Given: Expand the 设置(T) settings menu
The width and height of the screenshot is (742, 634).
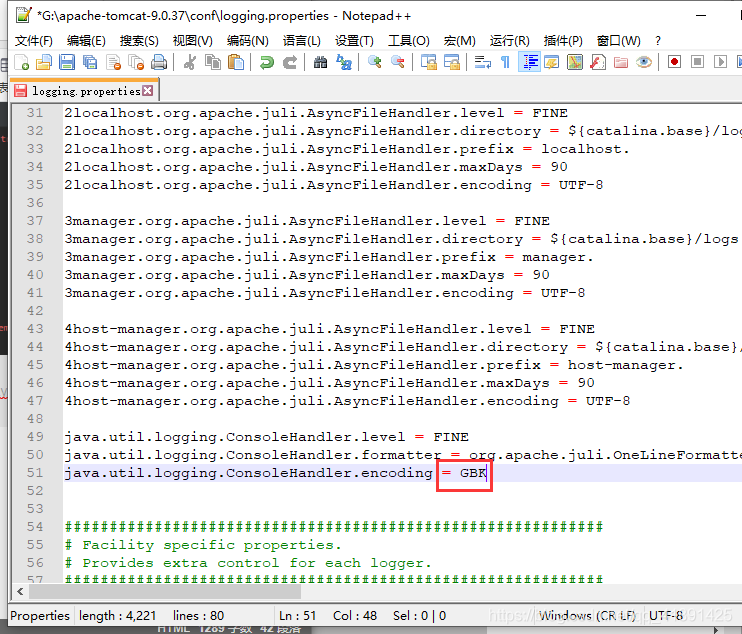Looking at the screenshot, I should [354, 40].
